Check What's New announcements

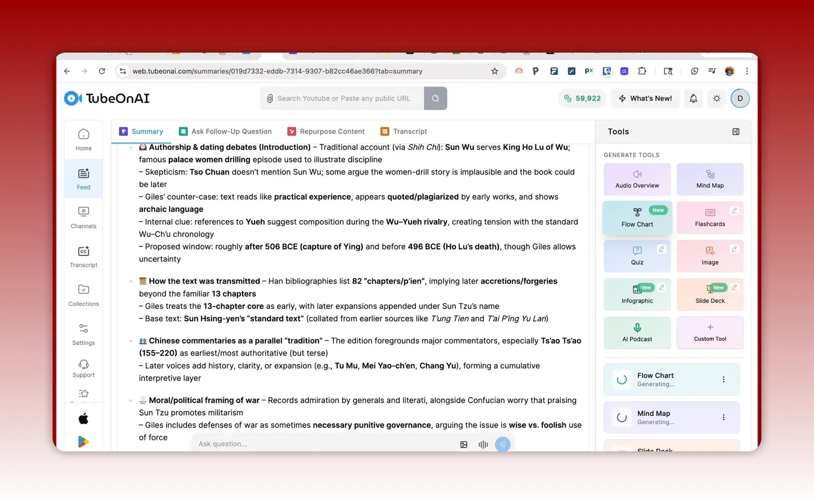[645, 98]
